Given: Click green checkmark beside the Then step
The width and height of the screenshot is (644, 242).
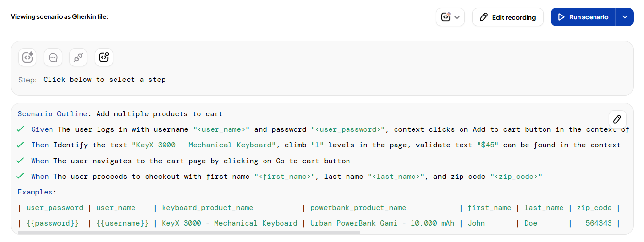Looking at the screenshot, I should [20, 145].
